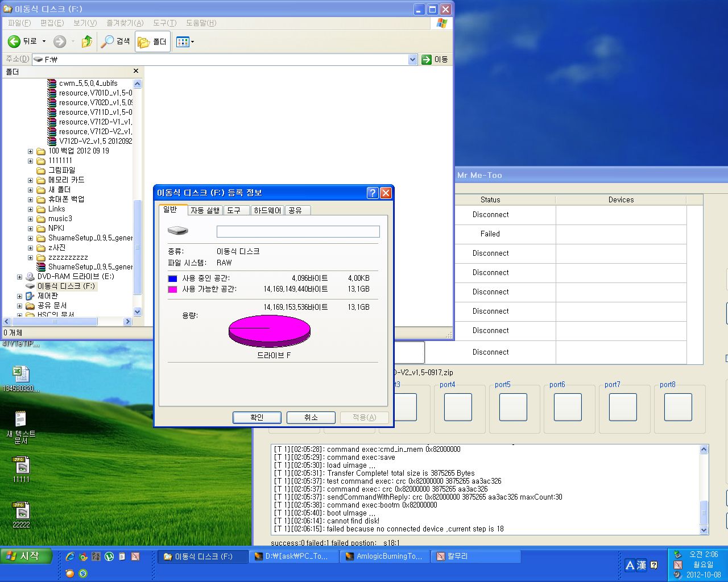Click the volume label text field
728x582 pixels.
coord(298,231)
